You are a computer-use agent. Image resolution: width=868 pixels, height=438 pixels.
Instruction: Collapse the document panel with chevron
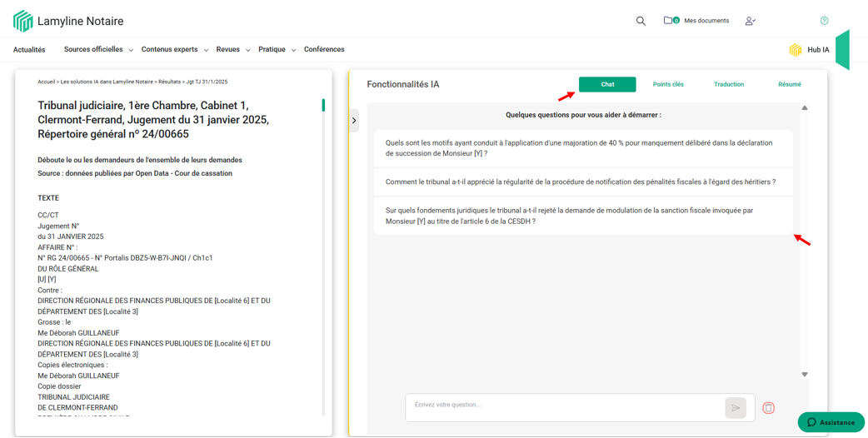click(x=354, y=121)
